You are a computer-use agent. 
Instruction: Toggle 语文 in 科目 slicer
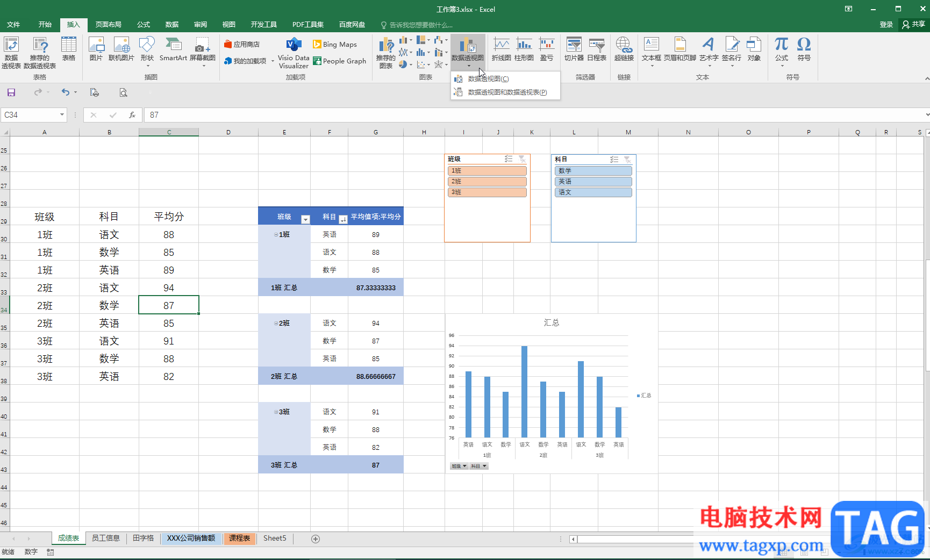[x=593, y=192]
